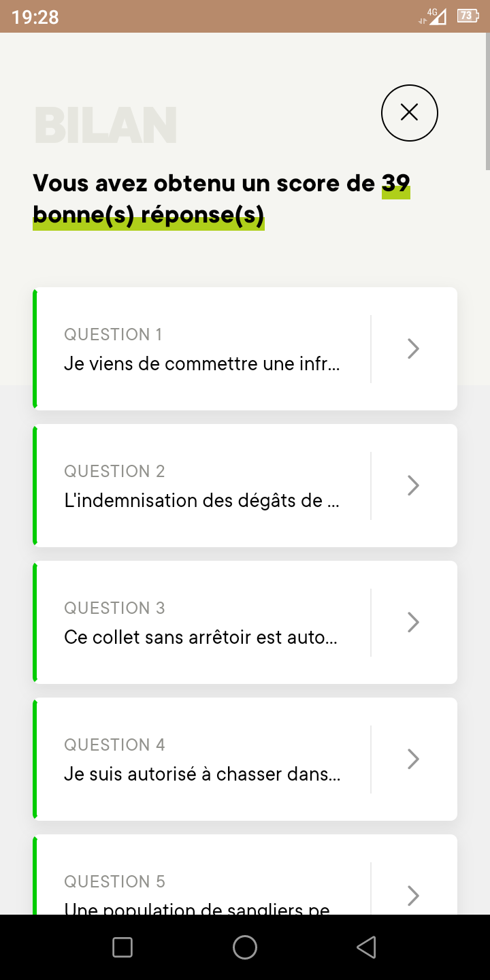Click the BILAN heading text
Screen dimensions: 490x980
pos(105,125)
